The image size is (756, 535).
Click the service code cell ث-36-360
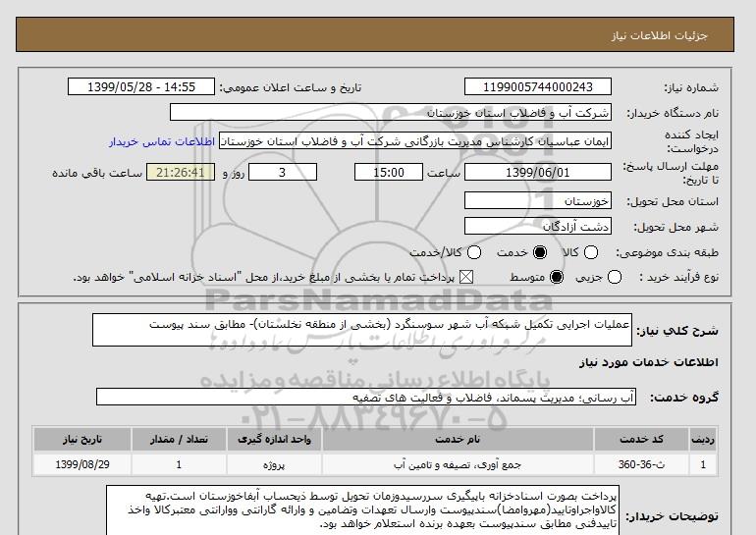tap(641, 464)
